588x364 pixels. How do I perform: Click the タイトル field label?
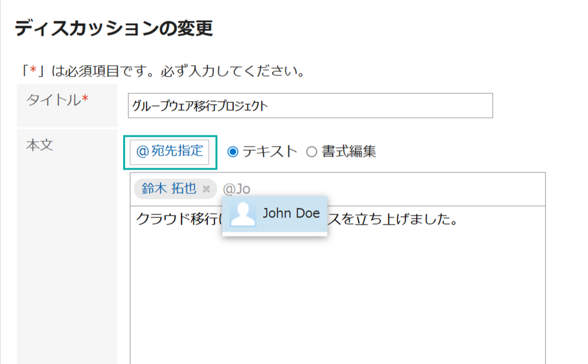57,100
